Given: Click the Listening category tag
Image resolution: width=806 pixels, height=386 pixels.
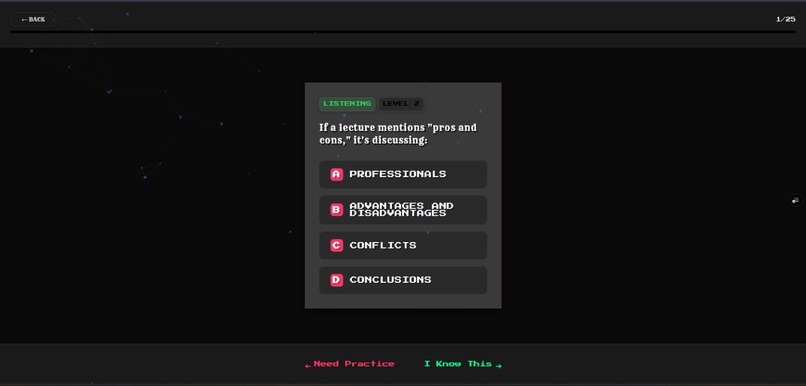Looking at the screenshot, I should 347,104.
